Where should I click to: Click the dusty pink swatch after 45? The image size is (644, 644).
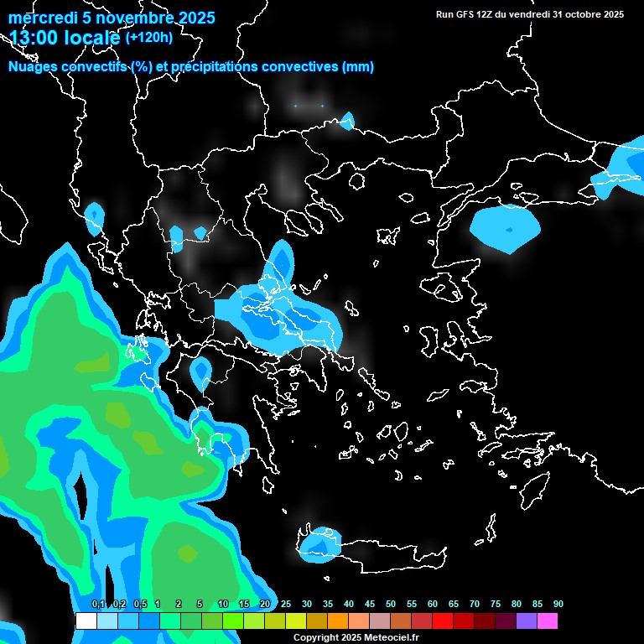pos(380,621)
